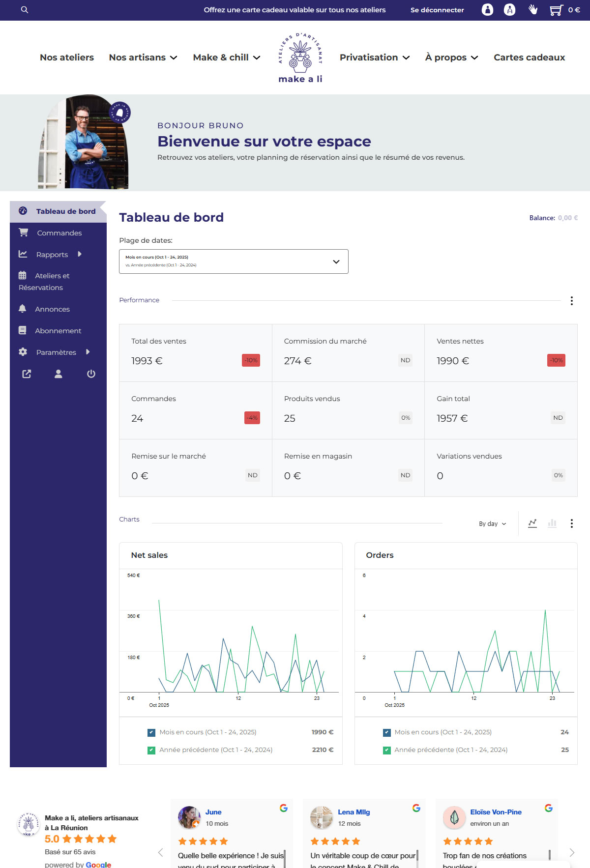
Task: Open the shopping cart icon
Action: click(556, 10)
